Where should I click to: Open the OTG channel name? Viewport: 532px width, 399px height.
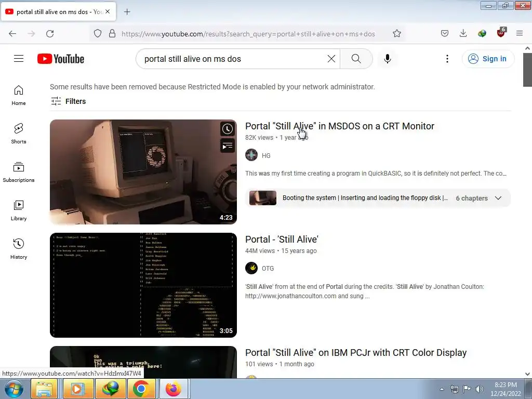click(x=268, y=269)
